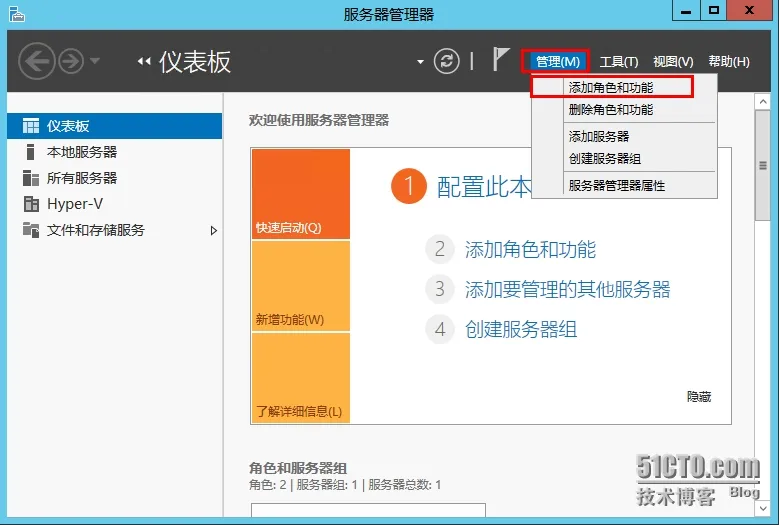
Task: Open the 帮助(H) menu
Action: click(729, 62)
